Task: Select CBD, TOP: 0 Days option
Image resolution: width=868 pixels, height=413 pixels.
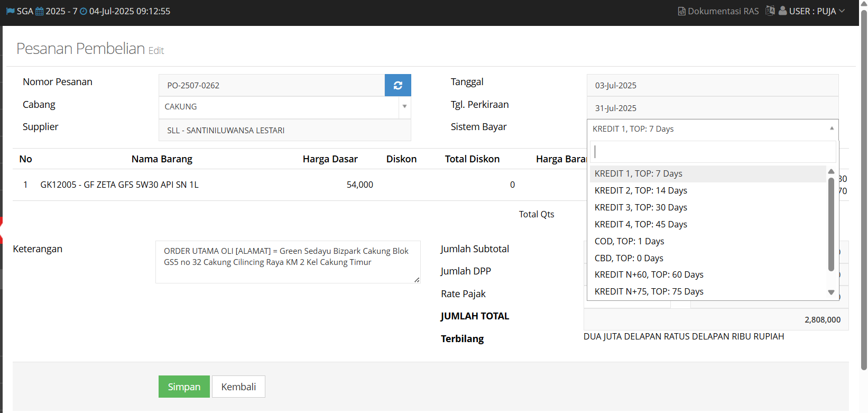Action: [x=629, y=258]
